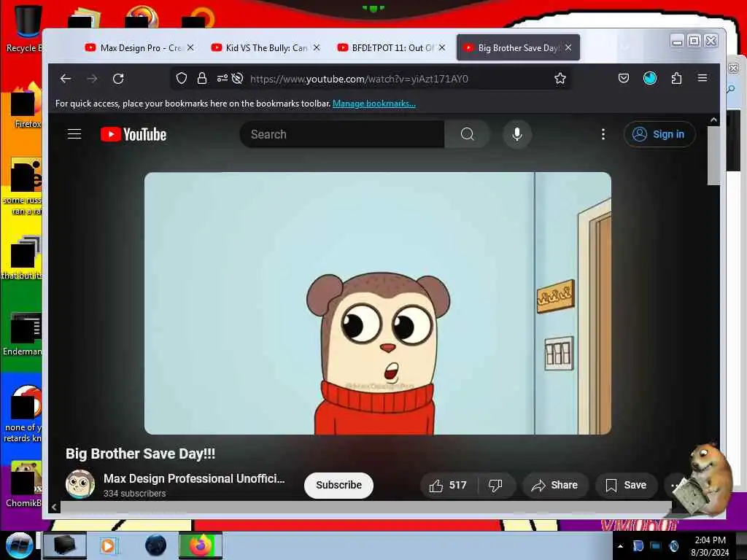Viewport: 747px width, 560px height.
Task: Expand the list all tabs dropdown
Action: coord(625,47)
